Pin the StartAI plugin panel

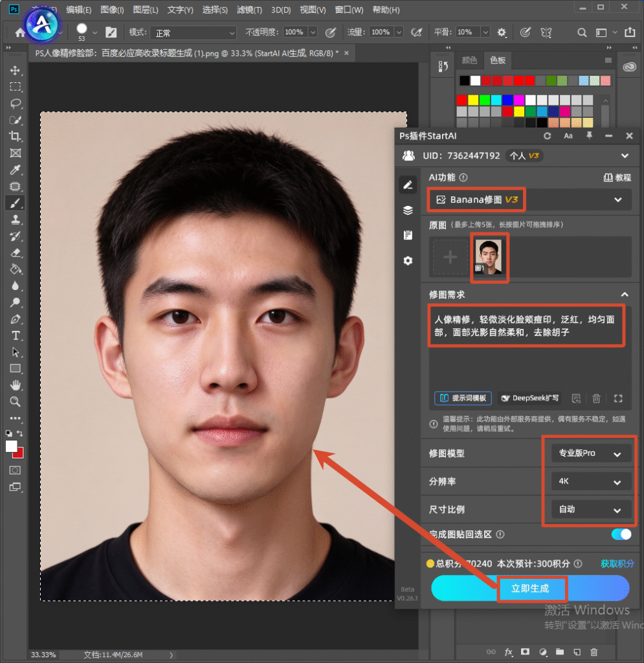tap(589, 136)
